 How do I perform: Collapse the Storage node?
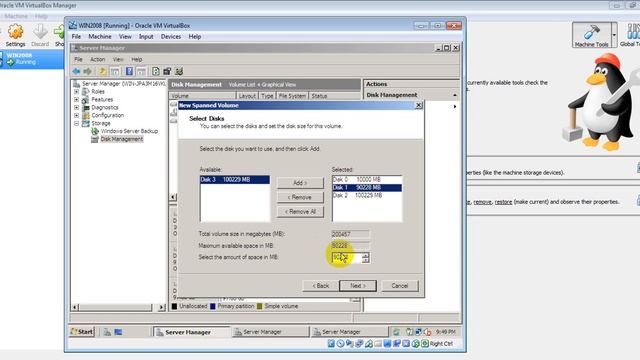click(76, 123)
